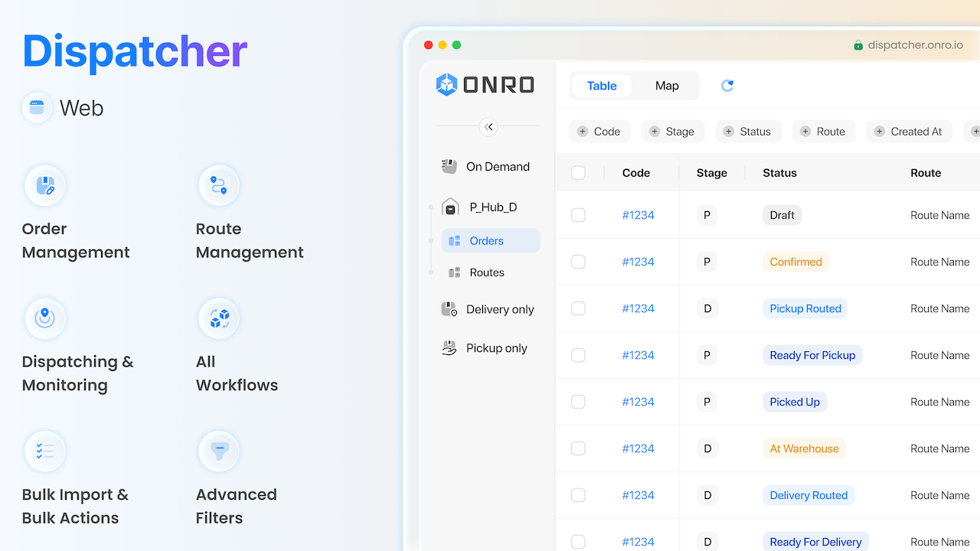980x551 pixels.
Task: Click the Delivery only package icon
Action: [x=449, y=309]
